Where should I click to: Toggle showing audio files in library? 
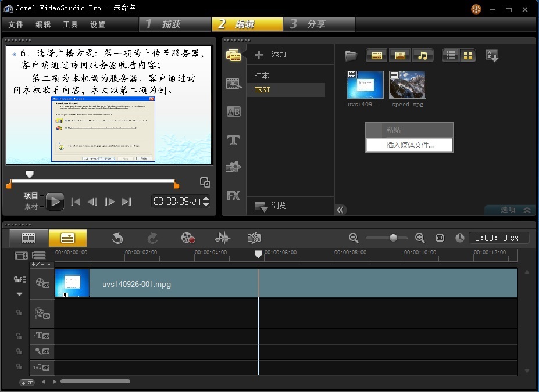pos(423,56)
